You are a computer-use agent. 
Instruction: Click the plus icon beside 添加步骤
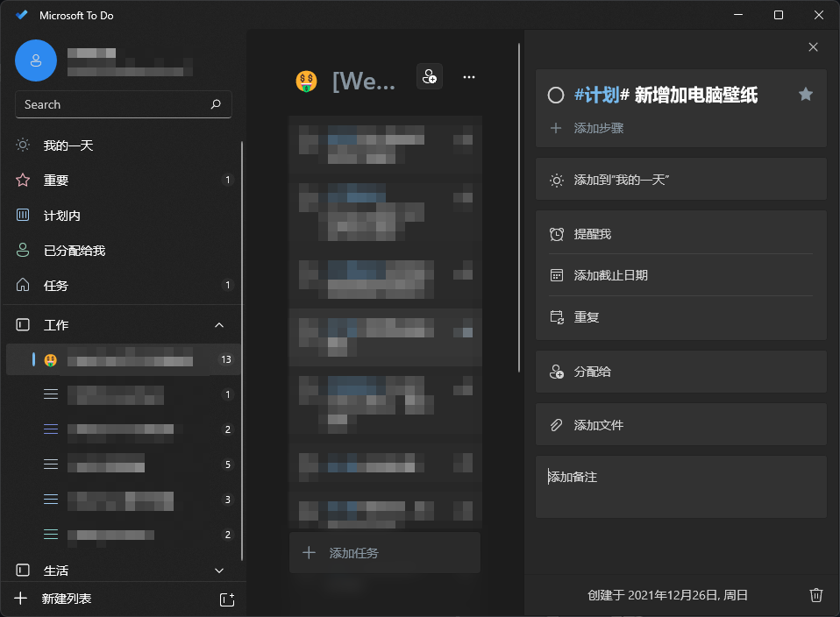(x=556, y=128)
